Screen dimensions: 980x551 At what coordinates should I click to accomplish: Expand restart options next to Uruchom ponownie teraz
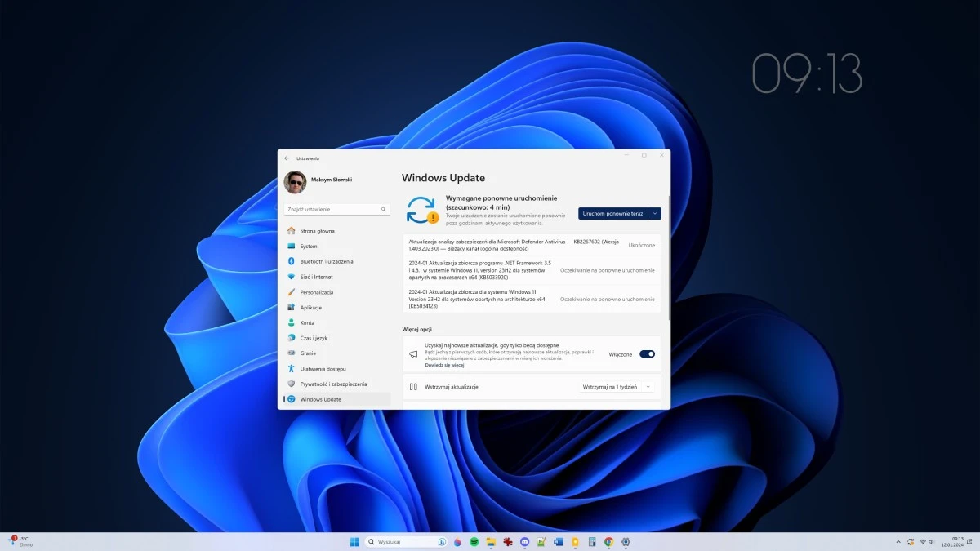click(x=654, y=213)
